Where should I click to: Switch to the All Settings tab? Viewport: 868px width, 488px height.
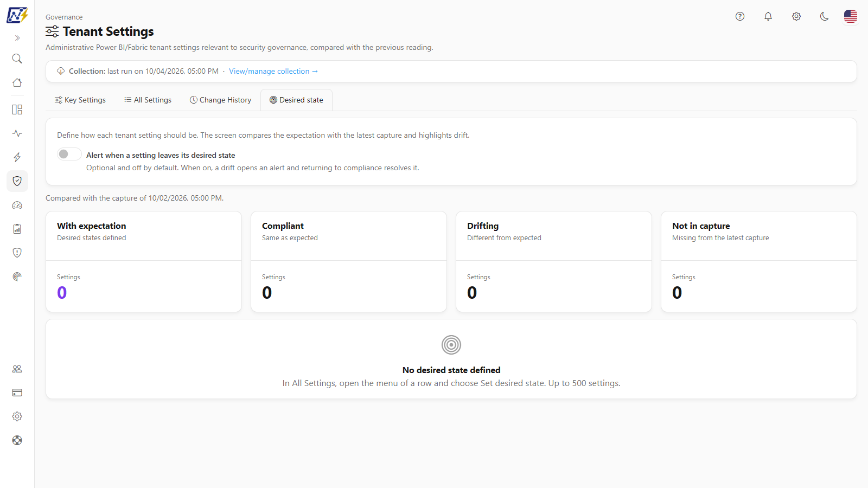point(148,100)
